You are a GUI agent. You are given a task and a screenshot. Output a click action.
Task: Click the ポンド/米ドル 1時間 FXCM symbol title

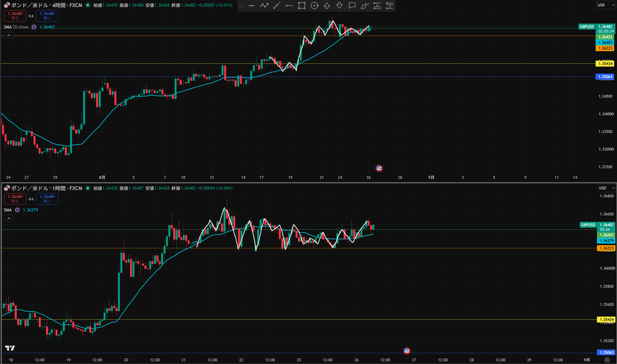click(46, 188)
